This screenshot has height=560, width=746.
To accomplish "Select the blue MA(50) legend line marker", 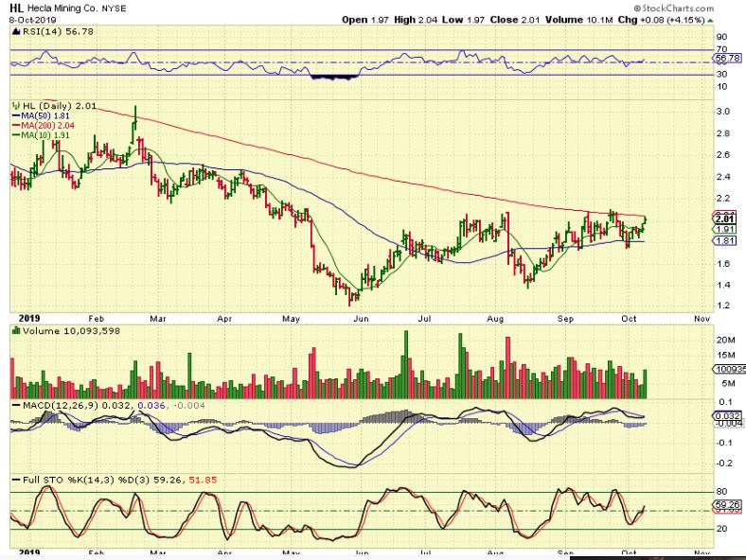I will (x=16, y=116).
